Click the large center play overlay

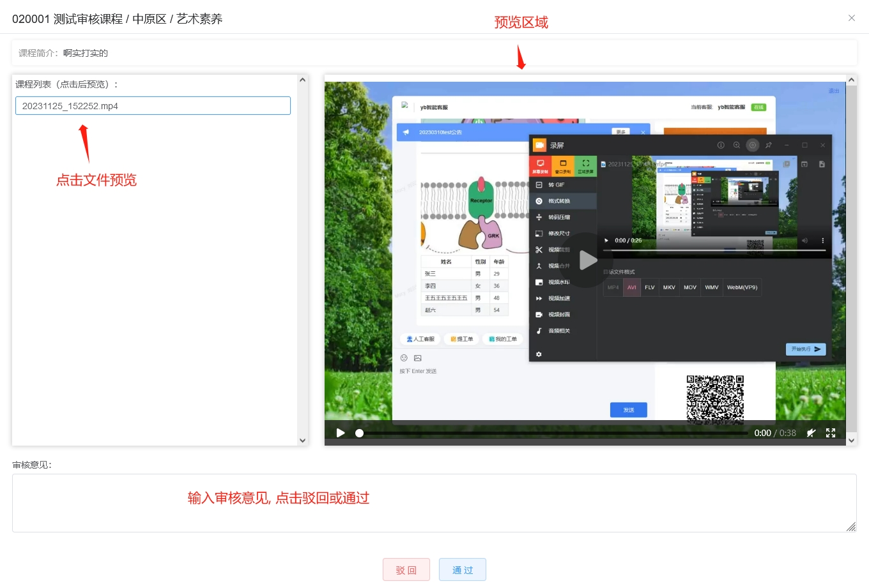click(x=585, y=260)
